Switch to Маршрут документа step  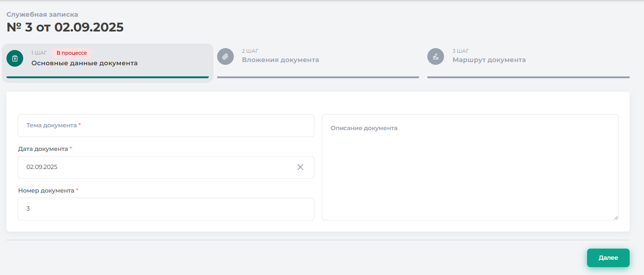489,60
